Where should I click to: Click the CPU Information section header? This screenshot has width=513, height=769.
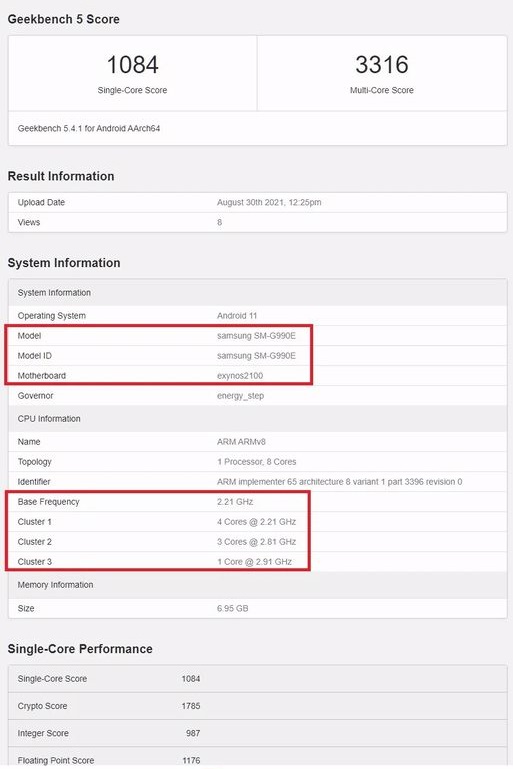[x=49, y=419]
